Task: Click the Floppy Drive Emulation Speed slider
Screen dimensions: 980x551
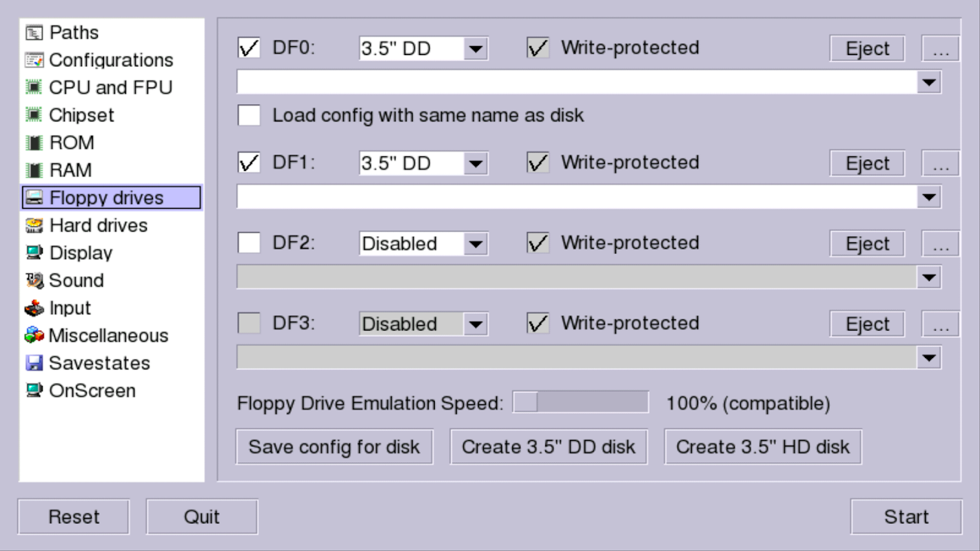Action: tap(580, 402)
